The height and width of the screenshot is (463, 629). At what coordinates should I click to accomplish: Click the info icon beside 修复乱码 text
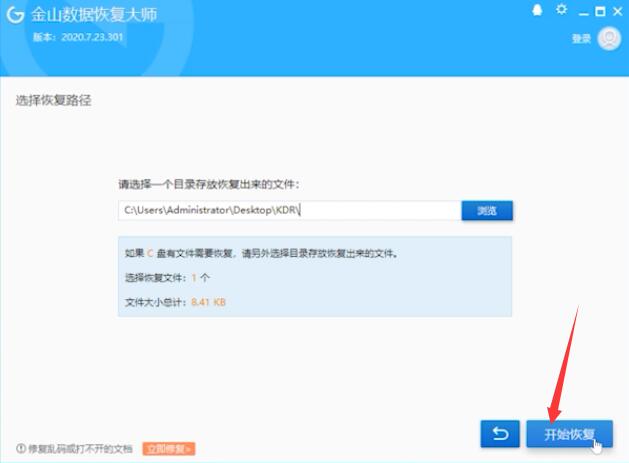click(21, 448)
